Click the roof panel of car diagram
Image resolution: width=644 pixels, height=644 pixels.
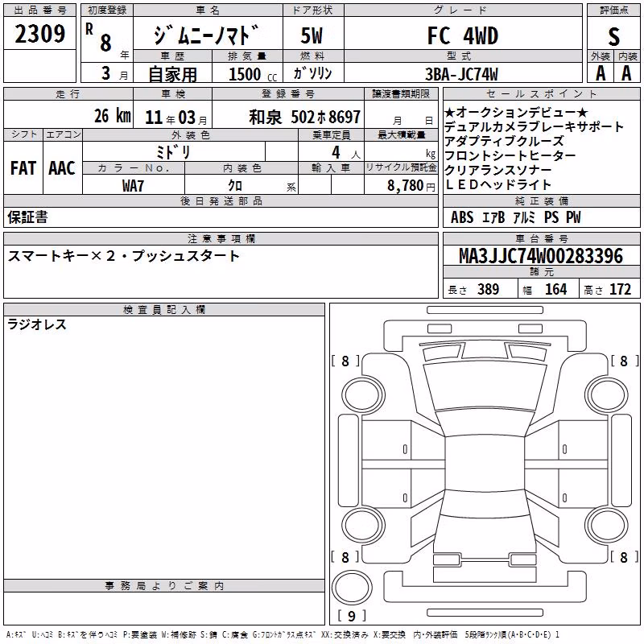(x=485, y=464)
